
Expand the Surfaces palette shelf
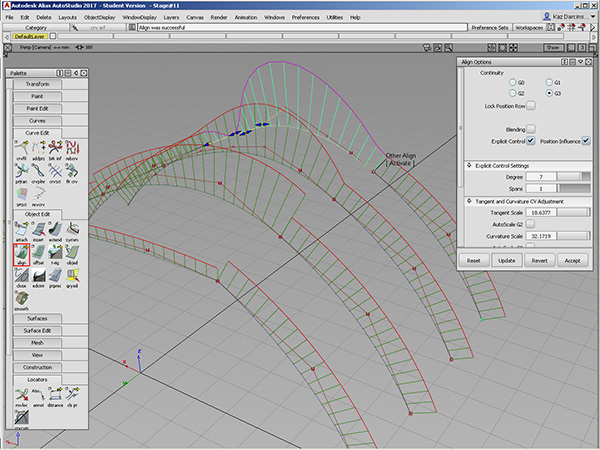click(38, 318)
